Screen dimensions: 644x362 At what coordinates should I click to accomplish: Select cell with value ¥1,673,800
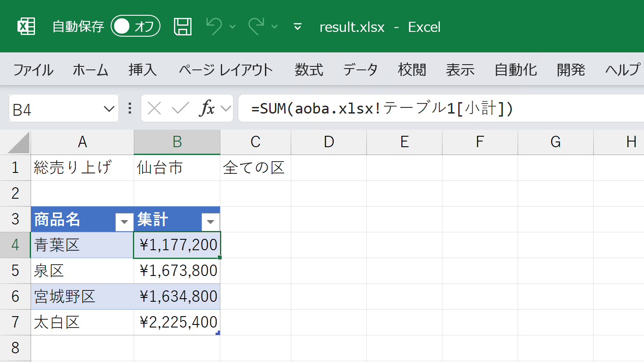177,271
